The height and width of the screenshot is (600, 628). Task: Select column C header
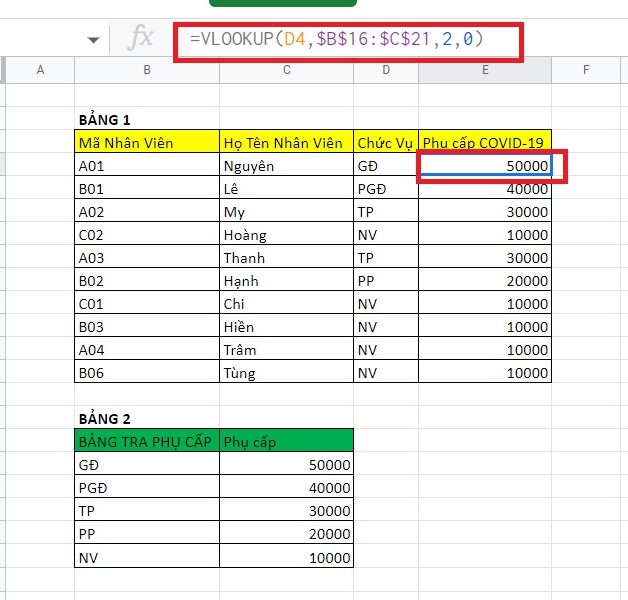point(286,70)
